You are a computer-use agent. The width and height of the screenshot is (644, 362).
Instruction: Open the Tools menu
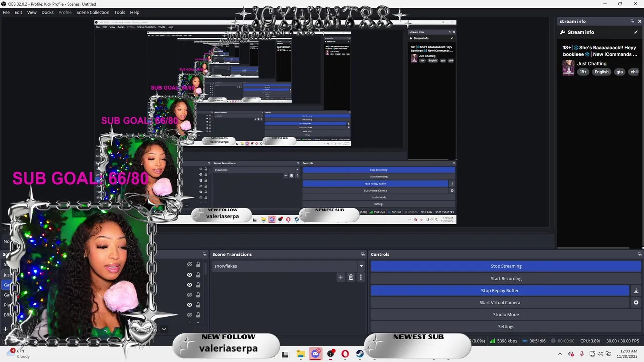(x=120, y=12)
